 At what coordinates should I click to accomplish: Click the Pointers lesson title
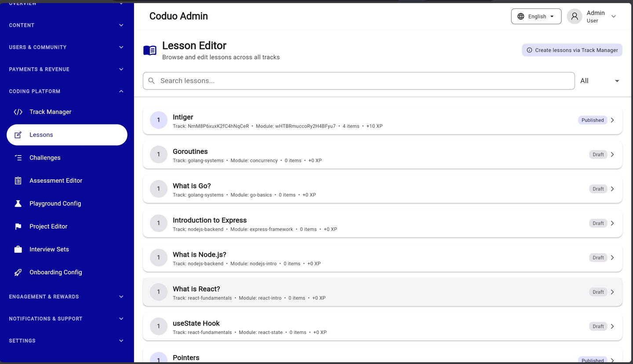click(x=186, y=357)
